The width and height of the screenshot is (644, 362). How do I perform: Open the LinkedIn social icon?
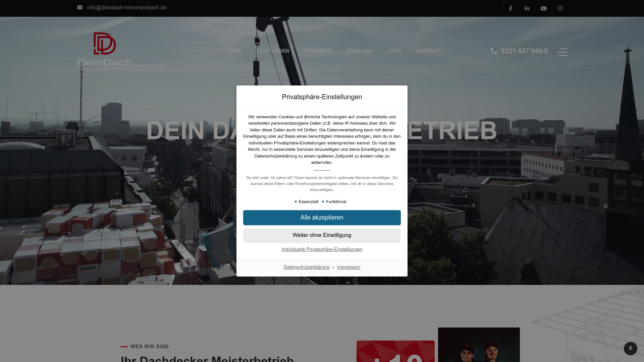[527, 8]
